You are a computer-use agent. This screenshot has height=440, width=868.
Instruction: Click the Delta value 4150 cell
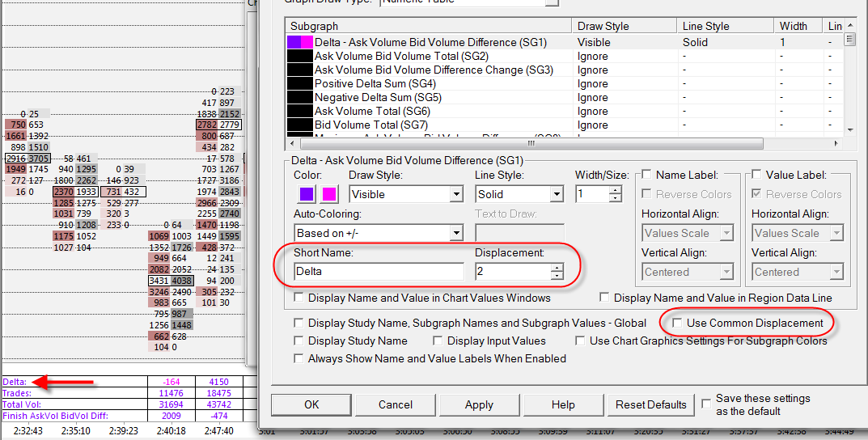click(x=218, y=382)
